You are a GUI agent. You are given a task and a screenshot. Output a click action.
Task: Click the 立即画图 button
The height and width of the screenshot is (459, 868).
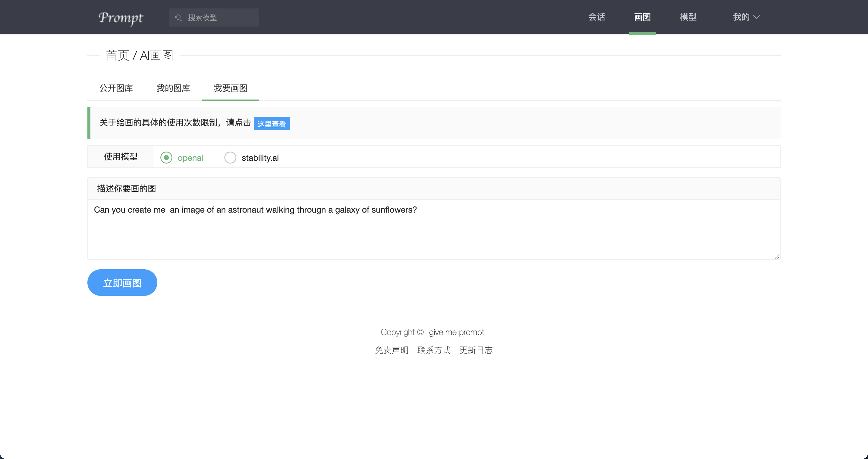(x=122, y=283)
